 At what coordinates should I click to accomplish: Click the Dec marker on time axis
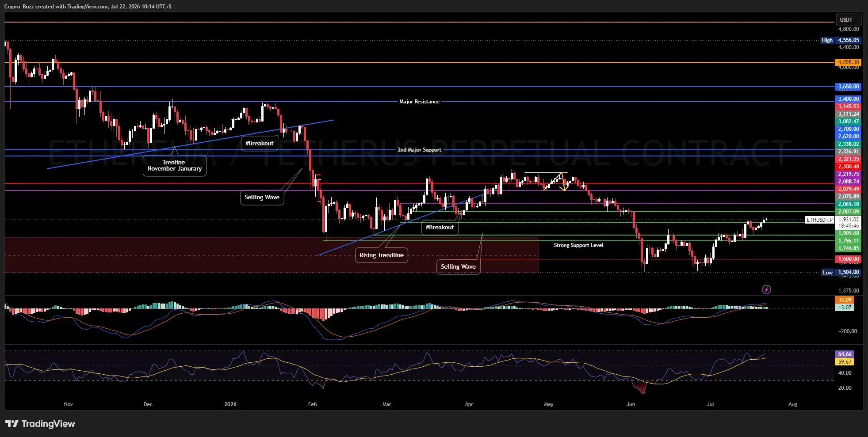[148, 404]
